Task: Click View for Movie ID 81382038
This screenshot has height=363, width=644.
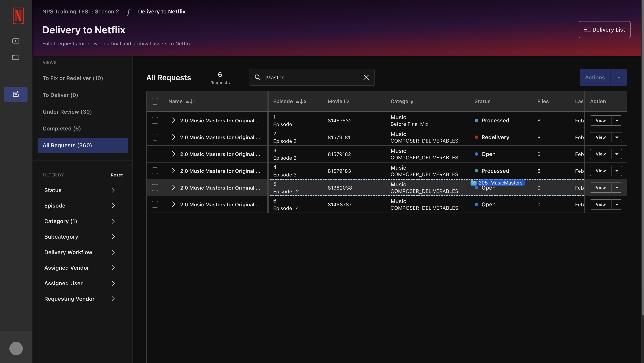Action: point(601,188)
